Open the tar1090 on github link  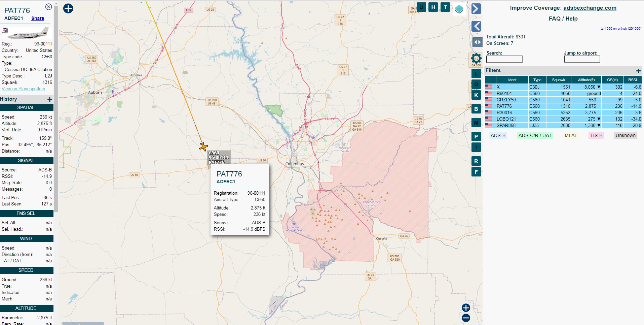tap(621, 29)
